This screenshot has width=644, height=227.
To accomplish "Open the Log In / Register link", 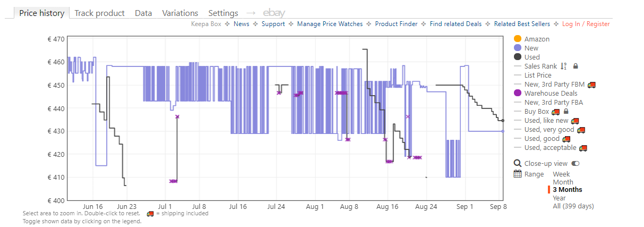I will (x=586, y=24).
